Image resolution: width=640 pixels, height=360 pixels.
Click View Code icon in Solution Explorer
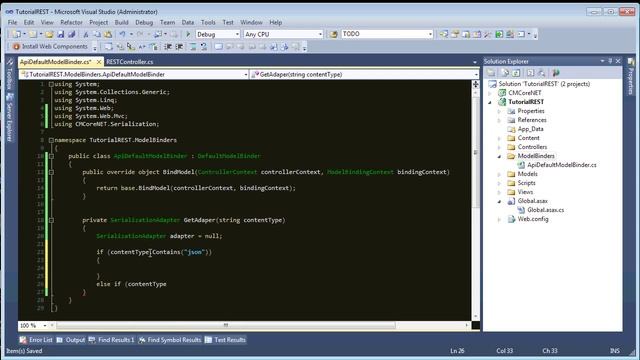530,73
